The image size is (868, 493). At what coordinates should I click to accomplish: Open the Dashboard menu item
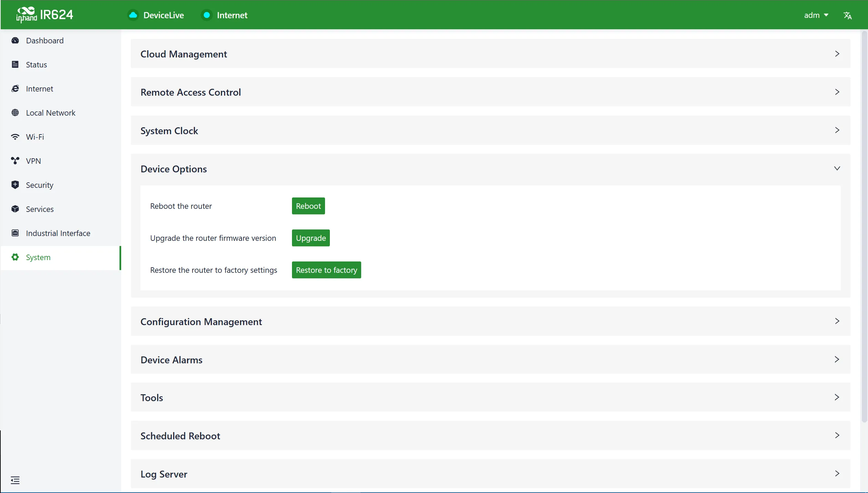pyautogui.click(x=61, y=41)
